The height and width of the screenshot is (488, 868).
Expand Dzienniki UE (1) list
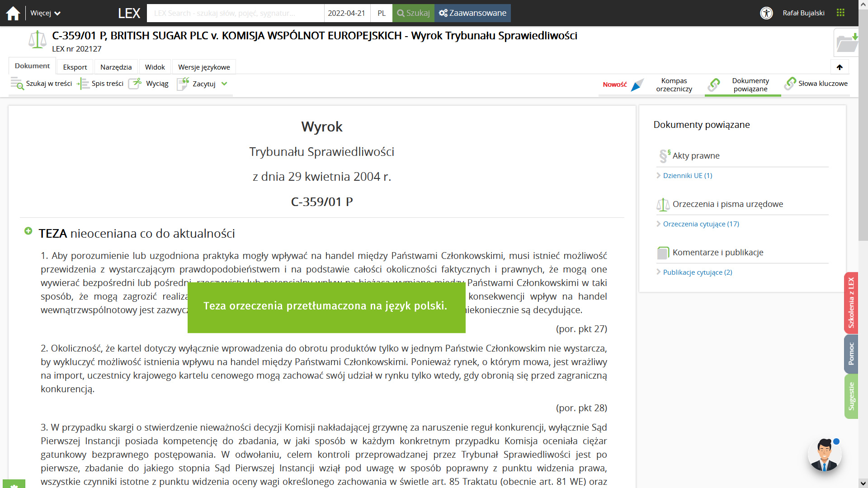click(x=687, y=175)
